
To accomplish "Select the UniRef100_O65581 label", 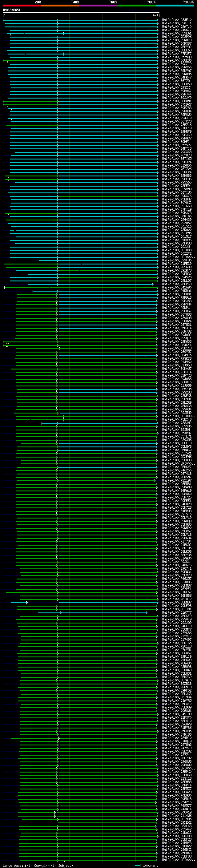I will pyautogui.click(x=176, y=484).
